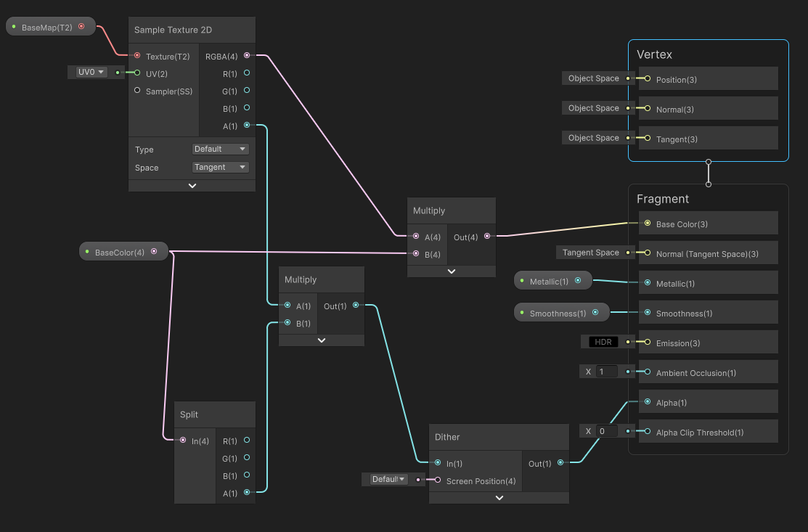The height and width of the screenshot is (532, 808).
Task: Click the Alpha Clip Threshold X value field
Action: [x=606, y=431]
